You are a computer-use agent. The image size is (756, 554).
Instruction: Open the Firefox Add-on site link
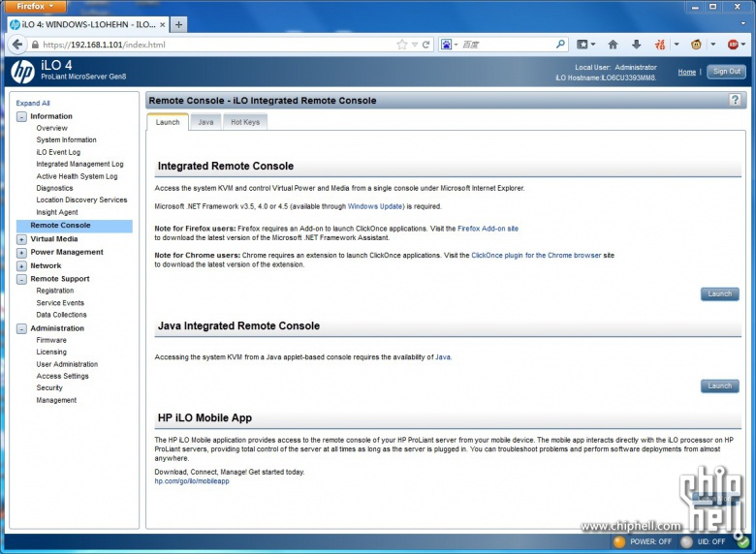coord(488,229)
